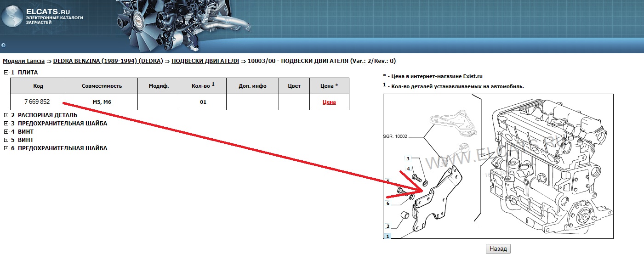Collapse the 1 ПЛИТА section

pos(6,73)
